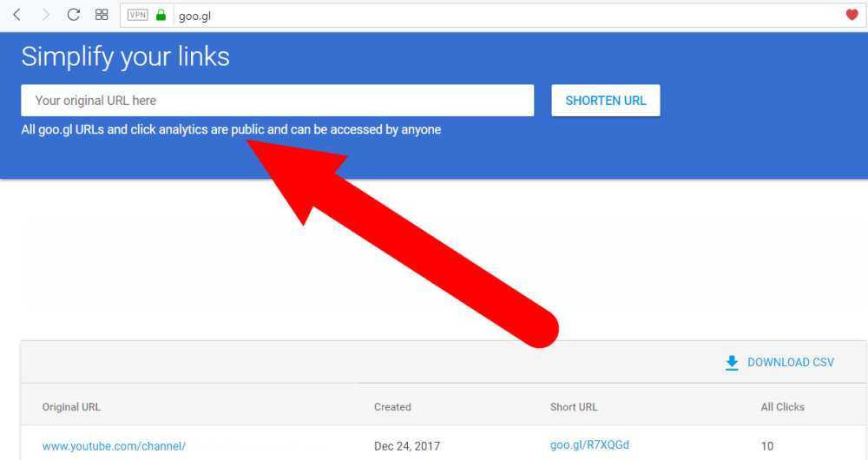This screenshot has height=460, width=868.
Task: Click the SHORTEN URL button
Action: click(606, 101)
